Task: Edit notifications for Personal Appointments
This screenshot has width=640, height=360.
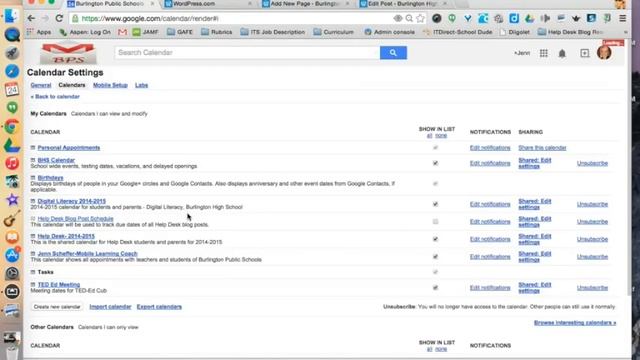Action: tap(490, 148)
